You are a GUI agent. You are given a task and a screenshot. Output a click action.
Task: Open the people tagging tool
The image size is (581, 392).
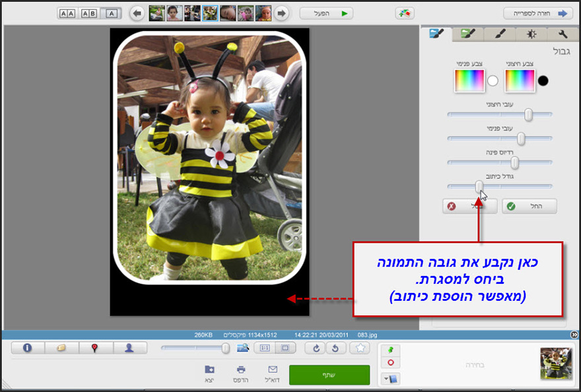pos(131,348)
